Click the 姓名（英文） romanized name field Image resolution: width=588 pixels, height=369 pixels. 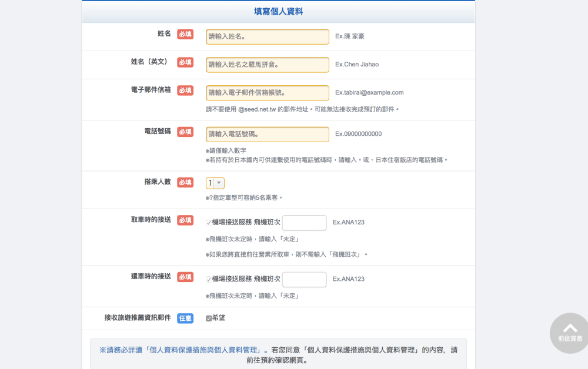coord(268,65)
